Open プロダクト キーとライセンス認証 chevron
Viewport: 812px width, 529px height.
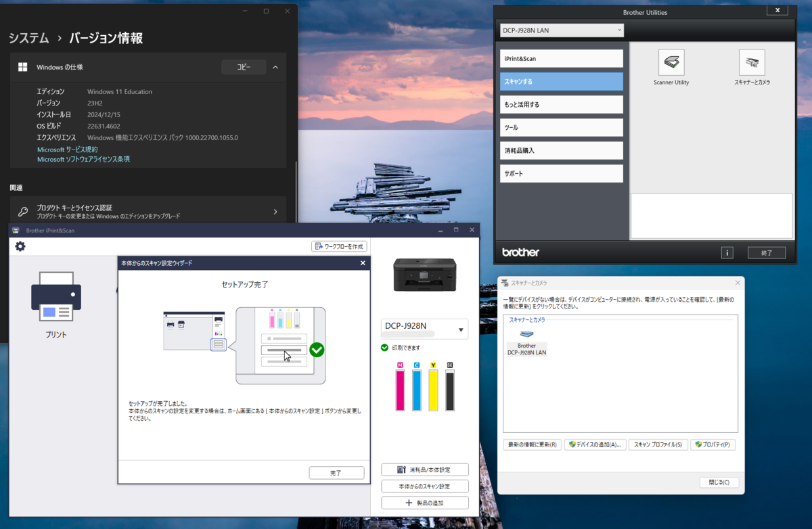pos(275,212)
